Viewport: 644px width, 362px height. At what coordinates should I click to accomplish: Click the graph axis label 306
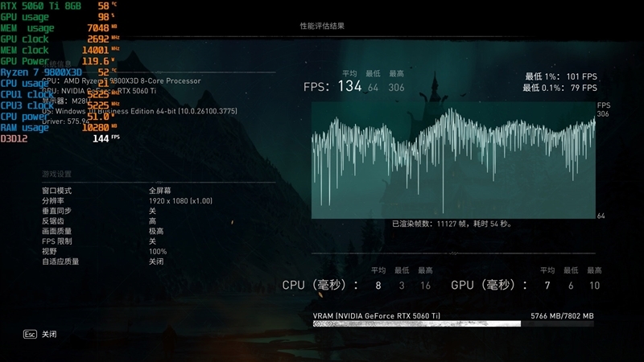602,114
